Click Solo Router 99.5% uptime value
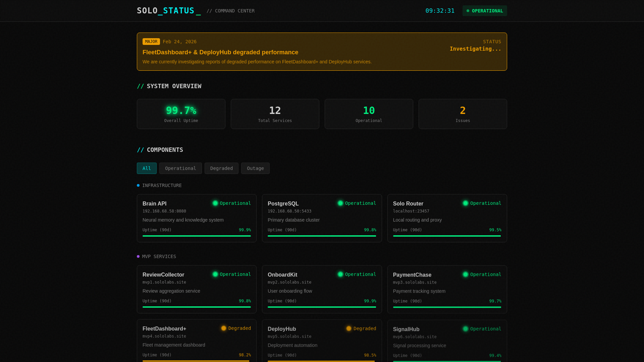This screenshot has width=644, height=362. coord(495,230)
